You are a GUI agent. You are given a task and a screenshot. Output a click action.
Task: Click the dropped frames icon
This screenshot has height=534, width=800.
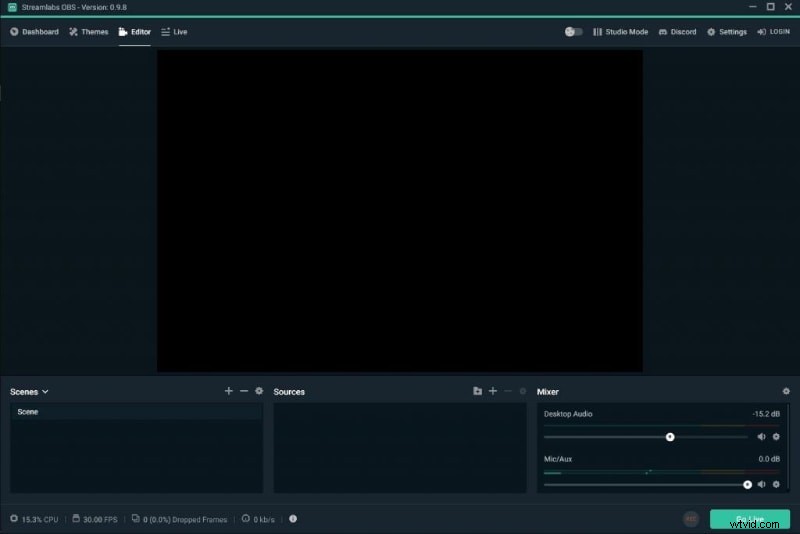(135, 518)
